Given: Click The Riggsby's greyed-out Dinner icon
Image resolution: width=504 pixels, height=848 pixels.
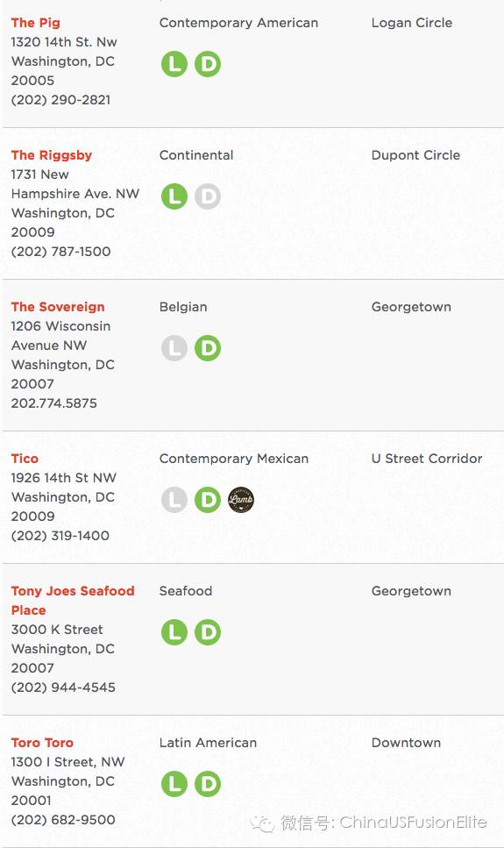Looking at the screenshot, I should click(x=208, y=196).
